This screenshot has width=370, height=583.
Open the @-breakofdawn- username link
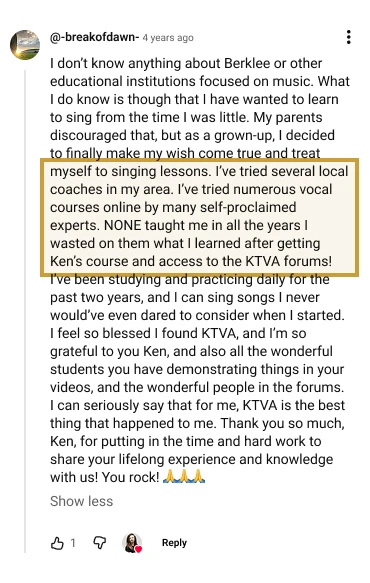tap(94, 37)
